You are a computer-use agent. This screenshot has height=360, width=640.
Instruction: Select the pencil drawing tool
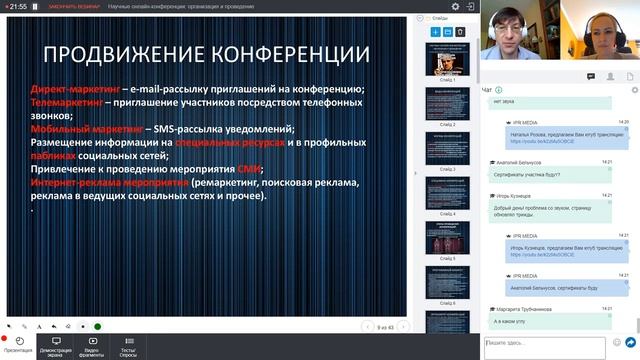24,327
